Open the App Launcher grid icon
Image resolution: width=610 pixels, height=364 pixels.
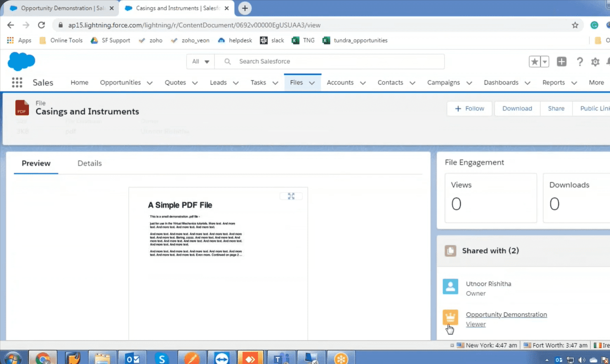[x=17, y=82]
